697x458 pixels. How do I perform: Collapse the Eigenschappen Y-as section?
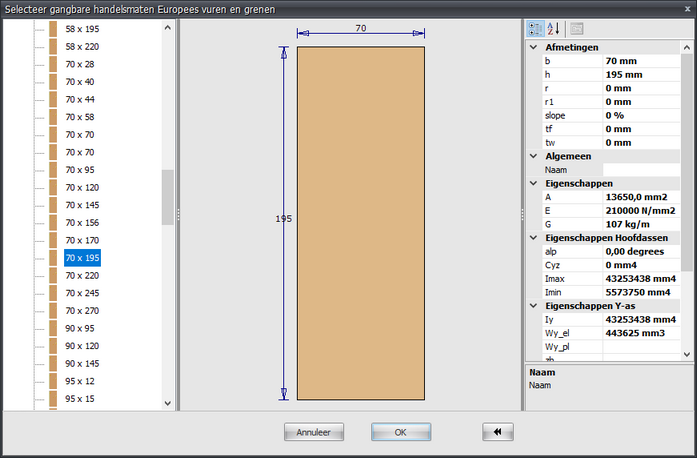point(533,306)
